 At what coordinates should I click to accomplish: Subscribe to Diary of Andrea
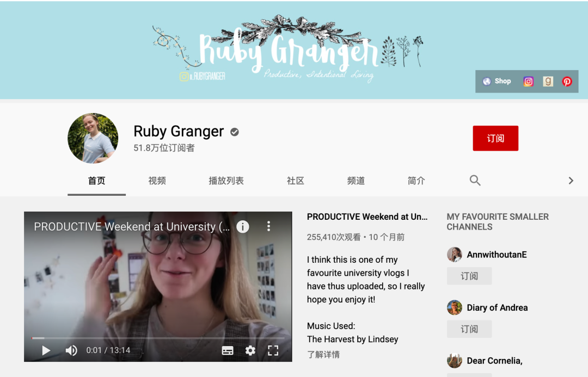(x=469, y=329)
